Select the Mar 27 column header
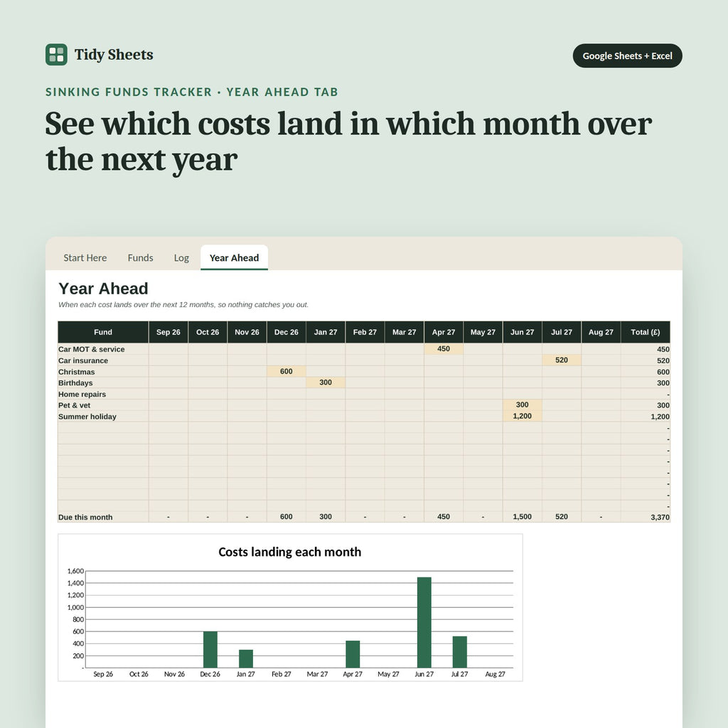Viewport: 728px width, 728px height. pyautogui.click(x=405, y=332)
